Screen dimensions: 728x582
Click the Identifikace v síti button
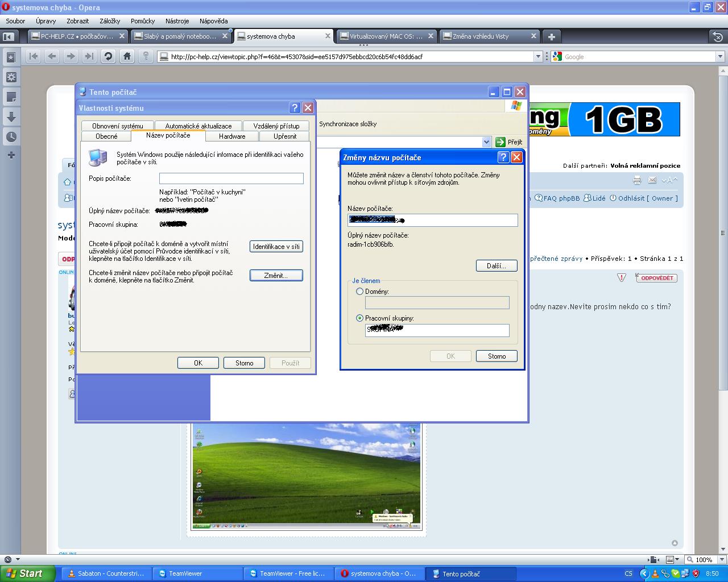pos(276,247)
